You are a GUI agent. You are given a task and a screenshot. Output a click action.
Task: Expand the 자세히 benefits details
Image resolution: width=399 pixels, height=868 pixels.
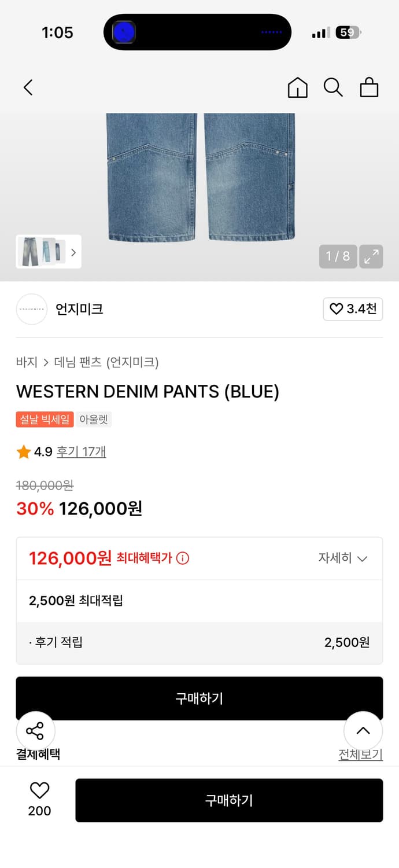coord(343,558)
